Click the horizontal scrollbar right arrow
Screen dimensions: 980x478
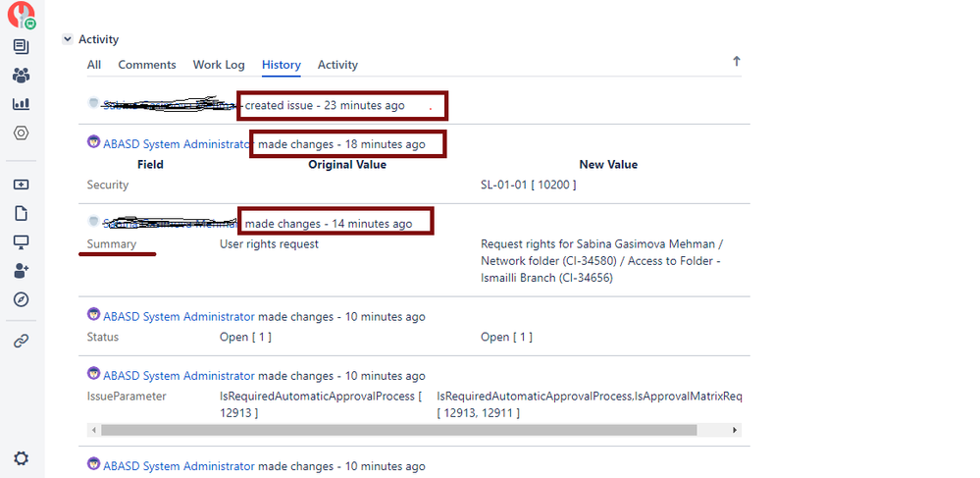click(x=735, y=431)
